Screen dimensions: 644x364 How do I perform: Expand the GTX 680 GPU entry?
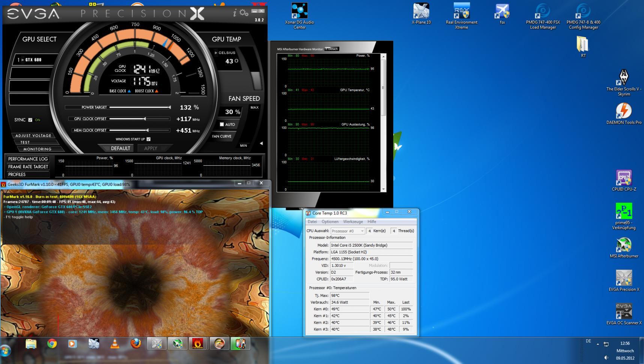pyautogui.click(x=23, y=60)
